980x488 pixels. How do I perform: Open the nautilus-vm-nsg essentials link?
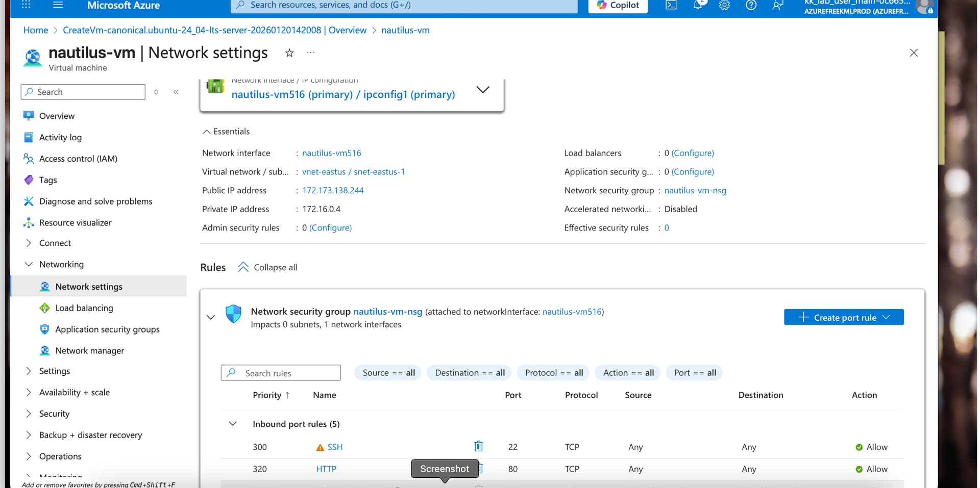[695, 190]
